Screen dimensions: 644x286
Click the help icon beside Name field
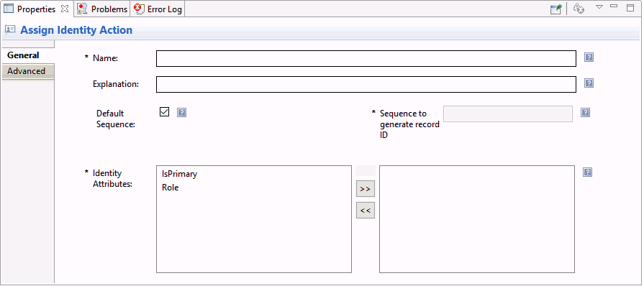point(589,57)
